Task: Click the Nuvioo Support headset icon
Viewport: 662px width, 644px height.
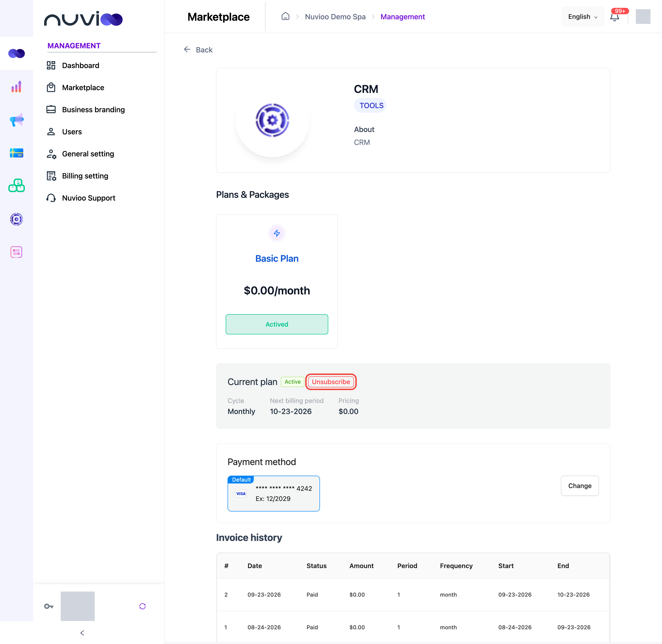Action: tap(51, 198)
